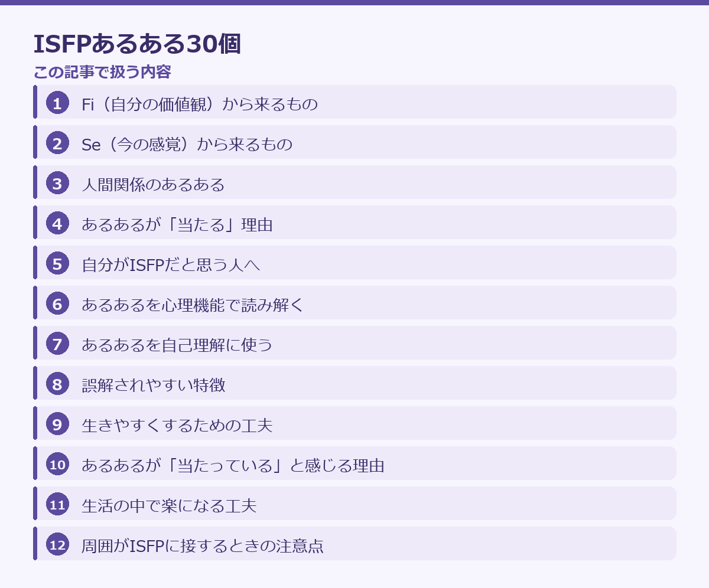Screen dimensions: 709x588
Task: Click the number 10 circle badge
Action: [57, 465]
